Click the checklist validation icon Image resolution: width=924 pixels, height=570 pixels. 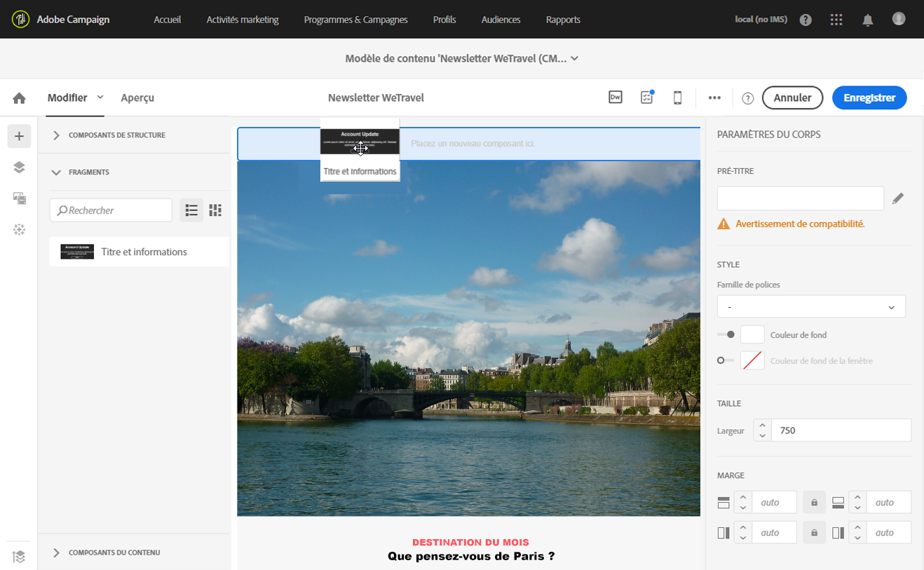tap(646, 98)
